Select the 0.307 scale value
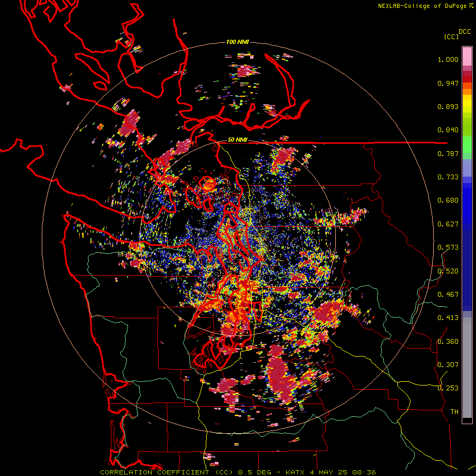Screen dimensions: 476x476 pyautogui.click(x=448, y=365)
